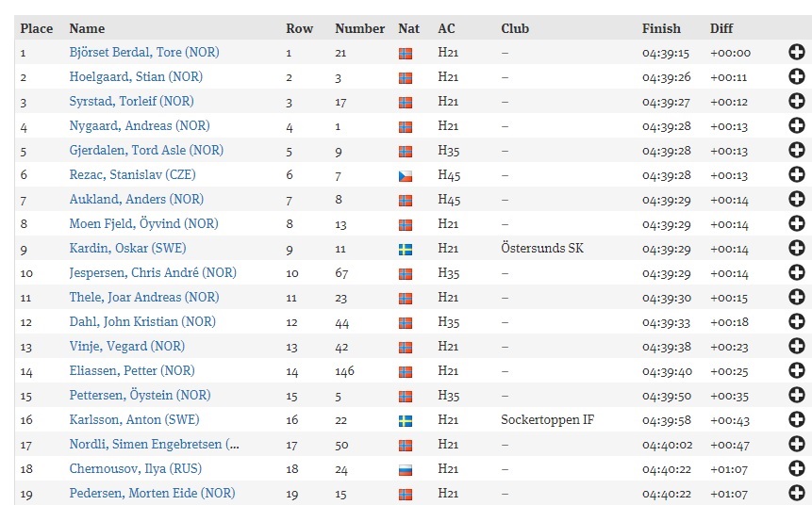This screenshot has height=505, width=812.
Task: Expand details for Björset Berdal, Tore row
Action: tap(797, 52)
